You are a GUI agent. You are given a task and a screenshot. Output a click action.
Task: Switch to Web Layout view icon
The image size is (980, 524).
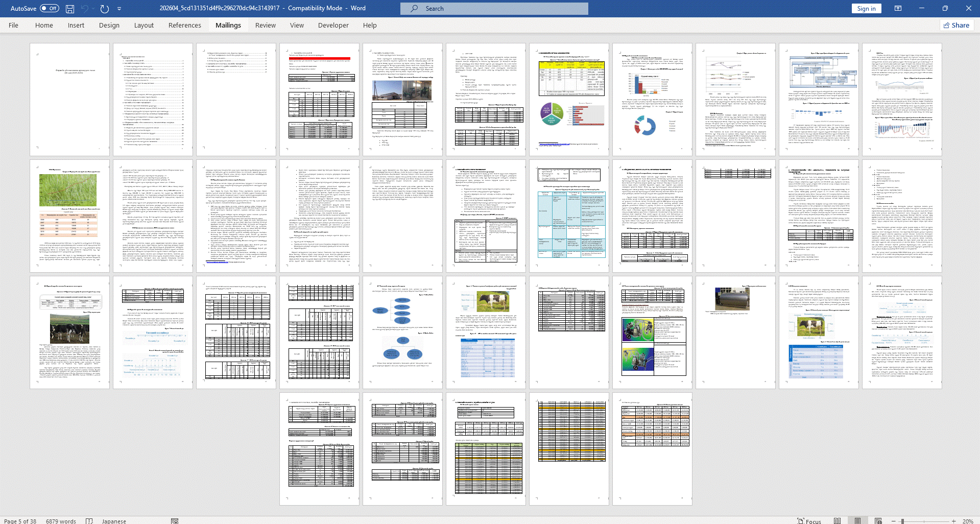coord(878,521)
